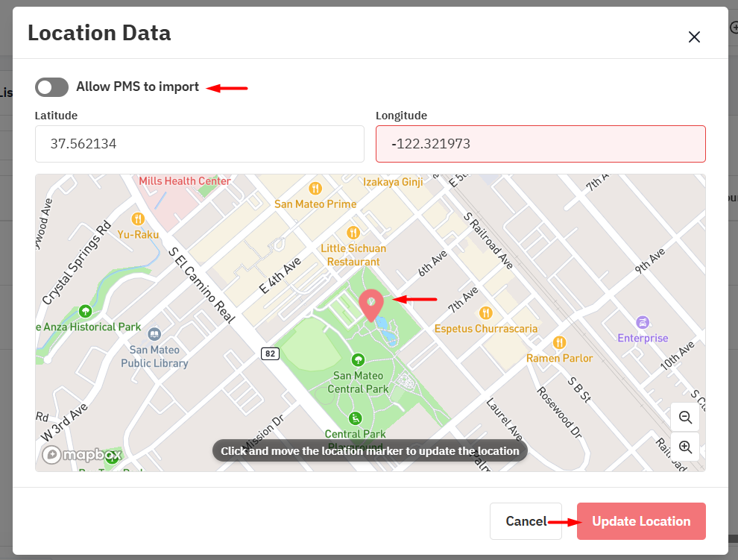Click the 9th Ave street label
Image resolution: width=738 pixels, height=560 pixels.
pos(650,260)
